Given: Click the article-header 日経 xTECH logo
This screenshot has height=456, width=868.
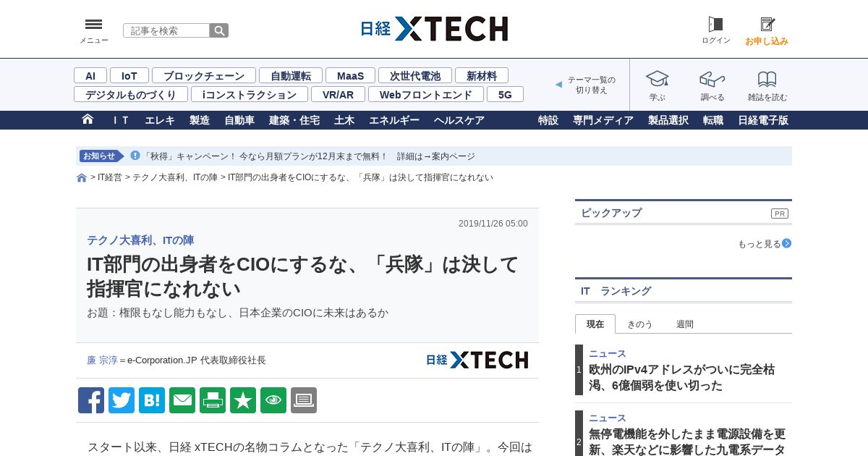Looking at the screenshot, I should pyautogui.click(x=477, y=360).
